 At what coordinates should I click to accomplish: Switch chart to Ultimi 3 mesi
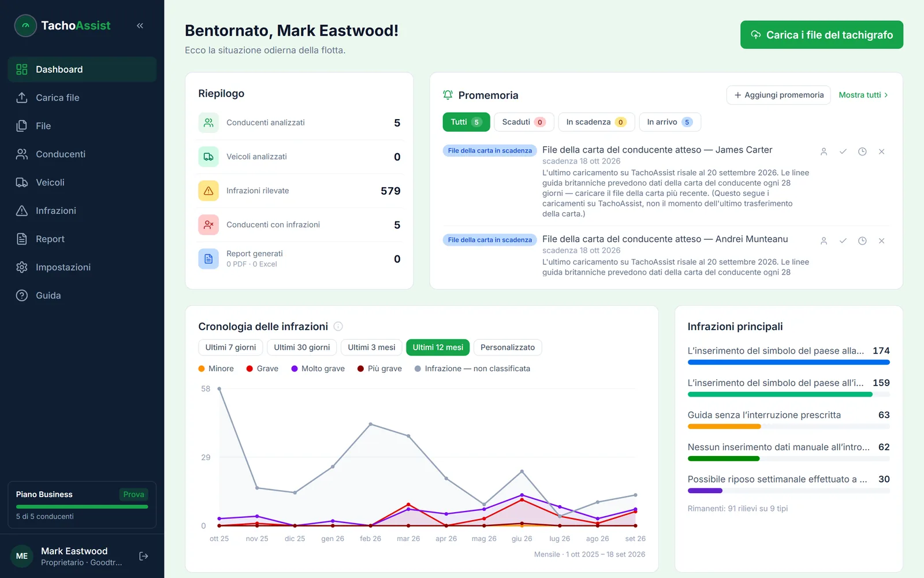point(371,347)
